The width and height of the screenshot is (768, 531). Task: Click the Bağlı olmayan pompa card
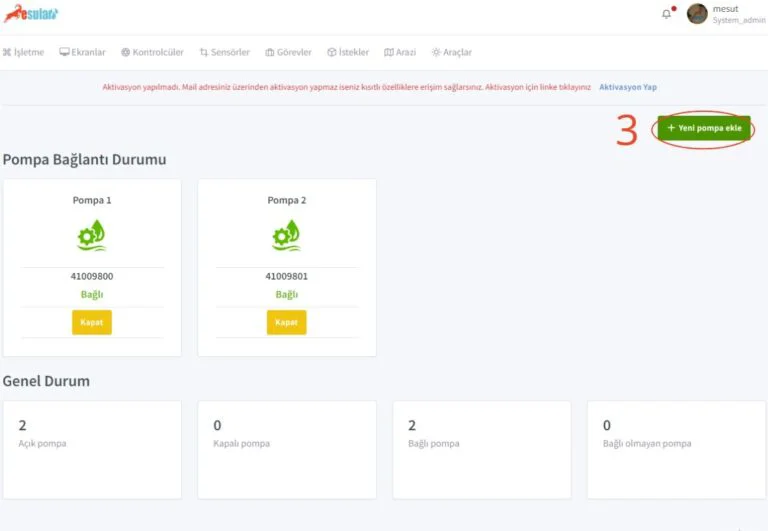[x=676, y=449]
